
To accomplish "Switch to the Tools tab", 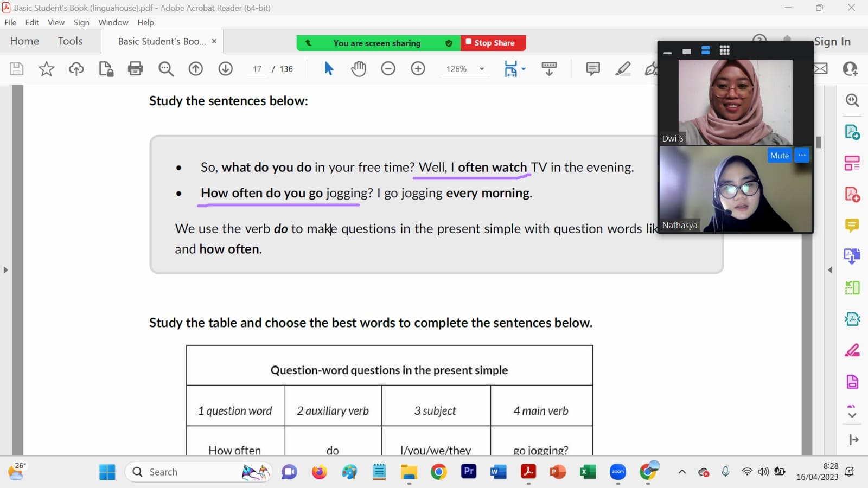I will coord(70,41).
